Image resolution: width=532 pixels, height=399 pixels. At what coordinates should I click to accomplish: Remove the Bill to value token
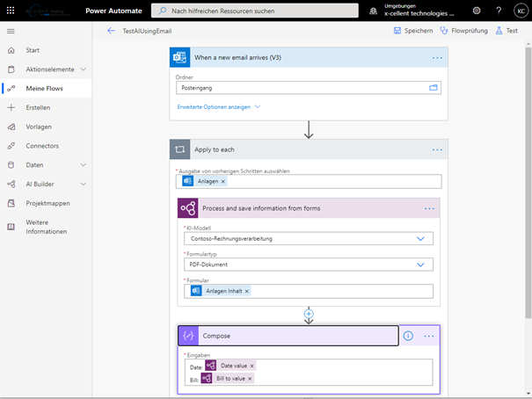250,379
